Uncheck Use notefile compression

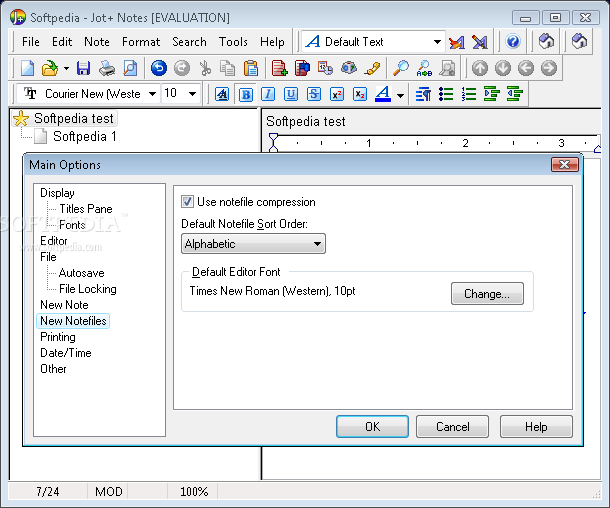[187, 202]
